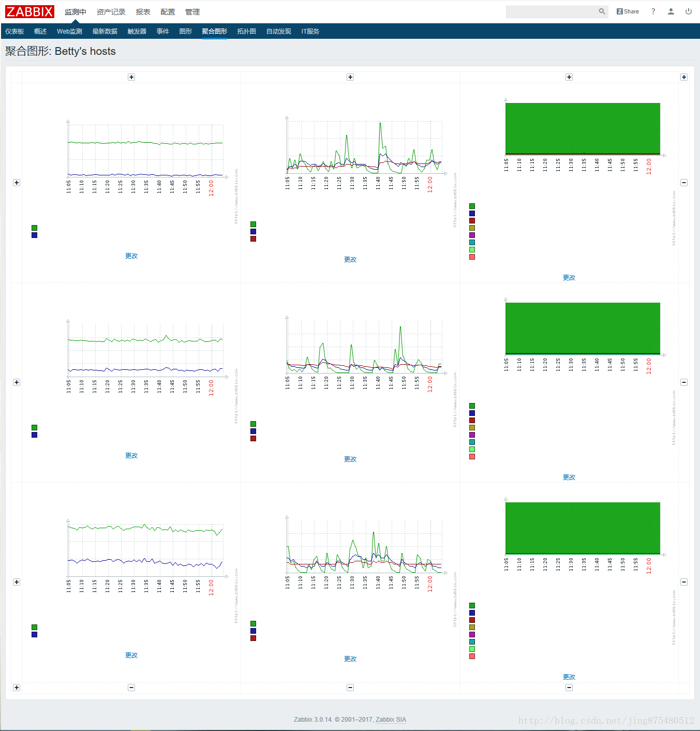Click green legend swatch of first row left graph
700x731 pixels.
pyautogui.click(x=34, y=228)
